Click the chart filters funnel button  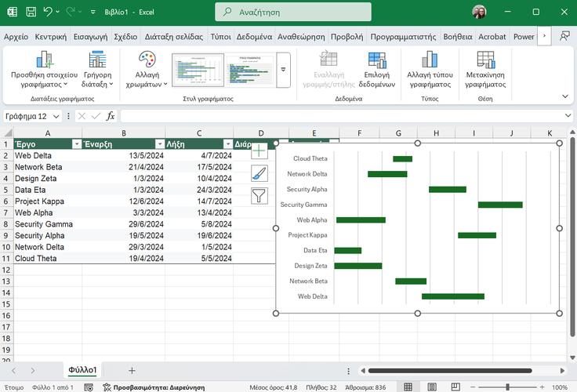(x=259, y=197)
